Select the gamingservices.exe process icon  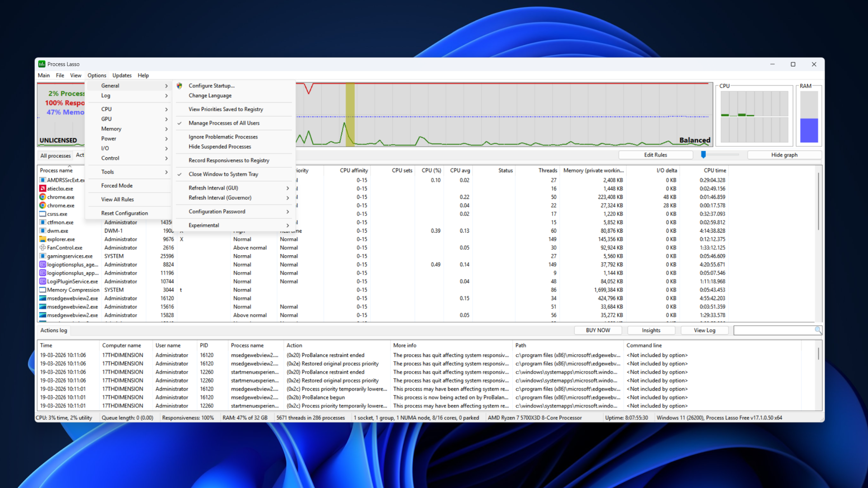[x=43, y=256]
